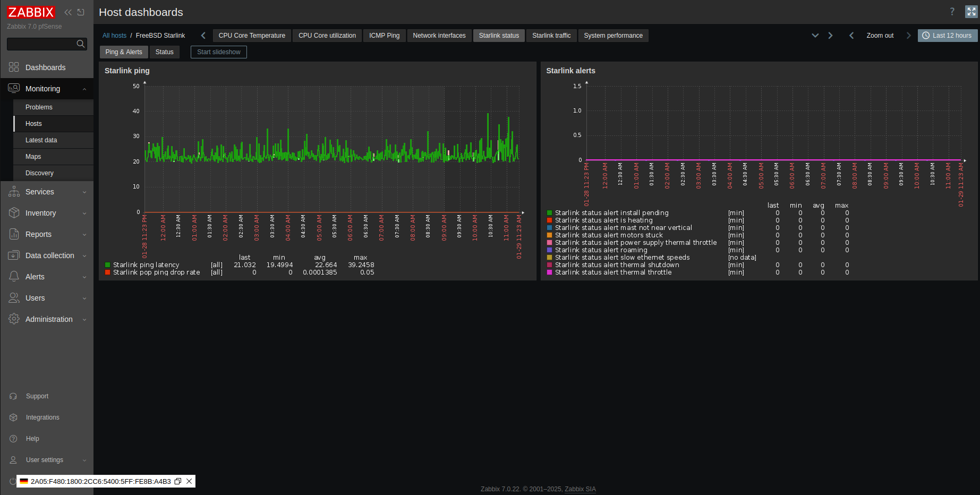Enter kiosk mode via fullscreen icon
This screenshot has height=495, width=980.
point(972,11)
